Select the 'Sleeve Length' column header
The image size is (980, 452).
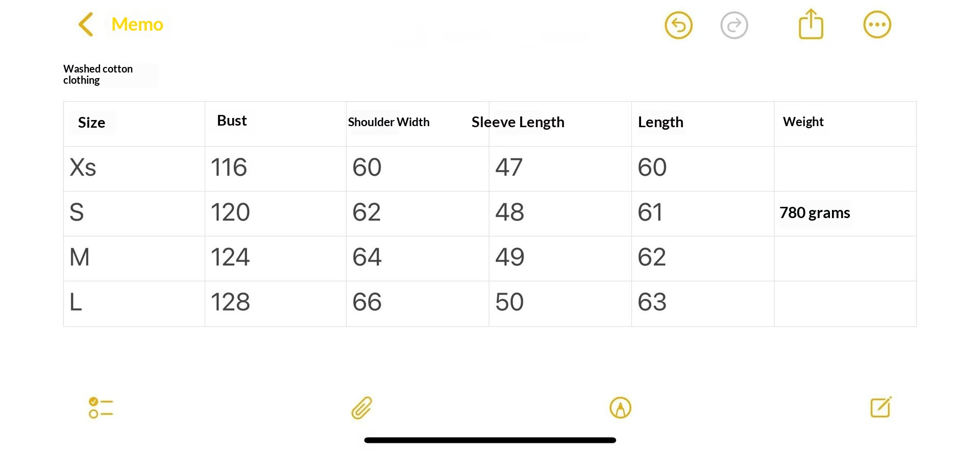[518, 122]
